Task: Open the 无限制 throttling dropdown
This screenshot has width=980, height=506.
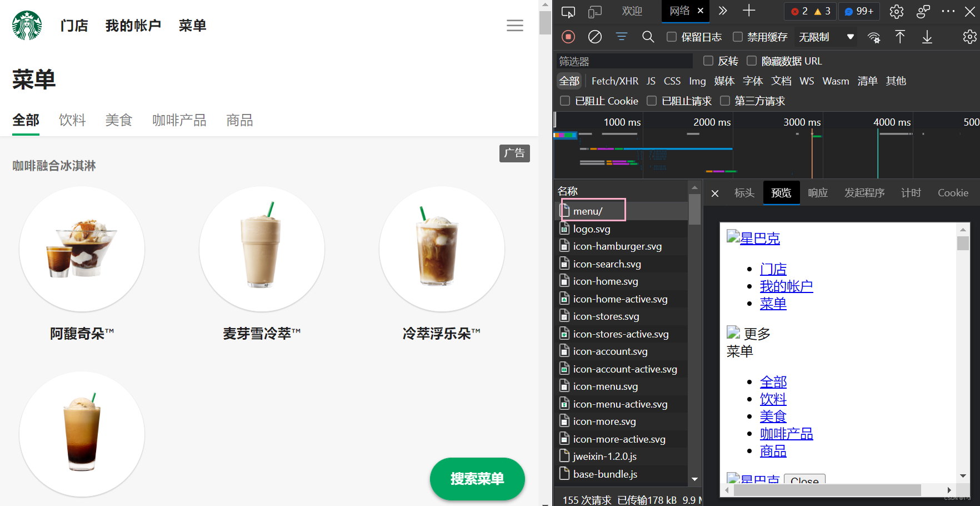Action: coord(826,37)
